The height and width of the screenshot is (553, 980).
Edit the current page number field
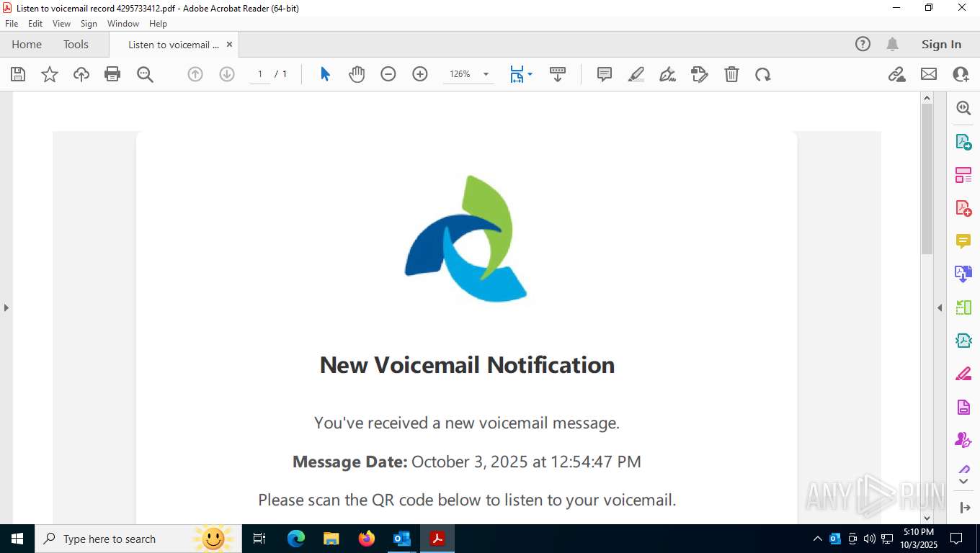click(260, 74)
